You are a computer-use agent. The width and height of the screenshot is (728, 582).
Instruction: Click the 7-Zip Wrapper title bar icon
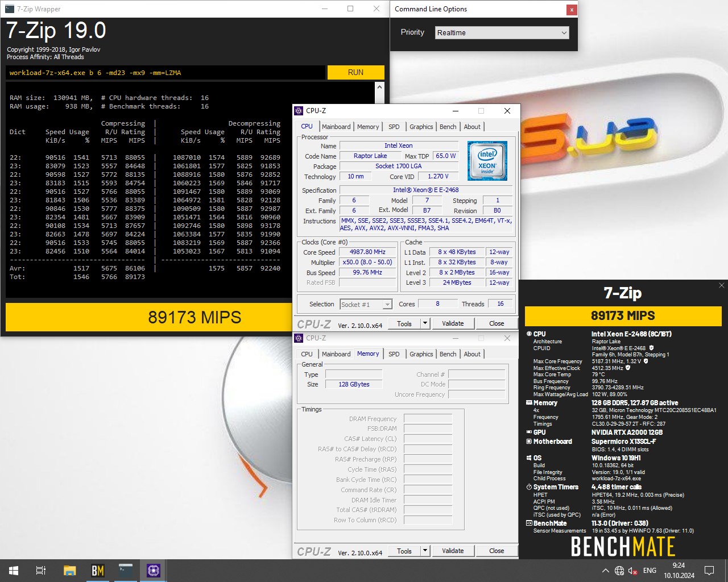(x=9, y=9)
